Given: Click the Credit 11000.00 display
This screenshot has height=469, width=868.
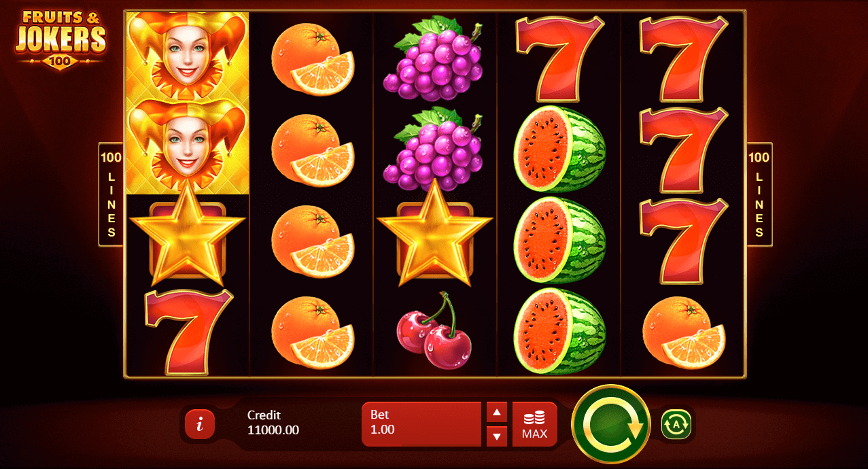Looking at the screenshot, I should 273,423.
